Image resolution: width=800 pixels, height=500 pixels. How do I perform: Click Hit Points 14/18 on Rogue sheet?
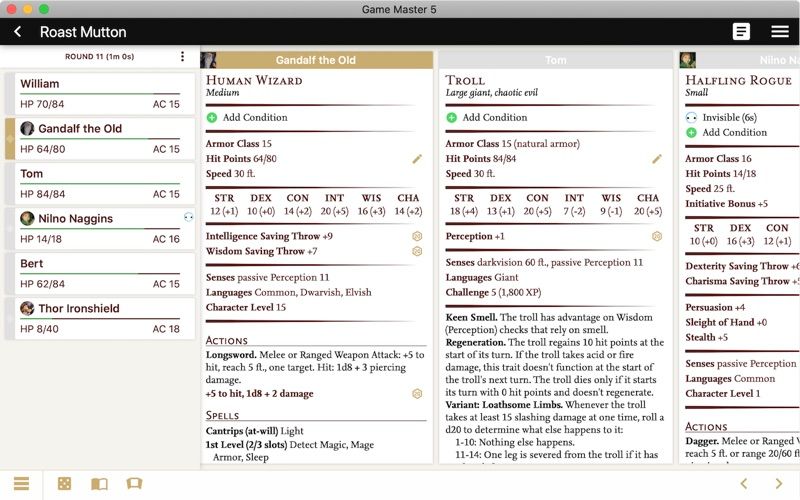pyautogui.click(x=720, y=173)
